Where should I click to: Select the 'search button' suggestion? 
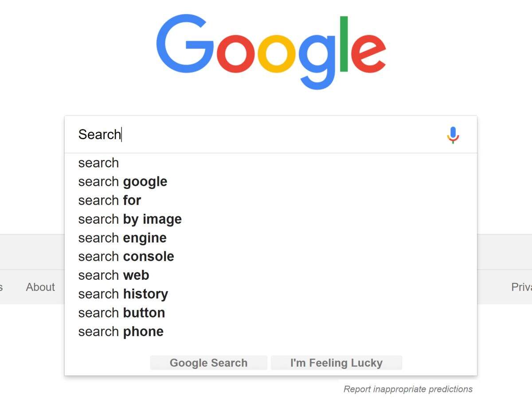121,313
